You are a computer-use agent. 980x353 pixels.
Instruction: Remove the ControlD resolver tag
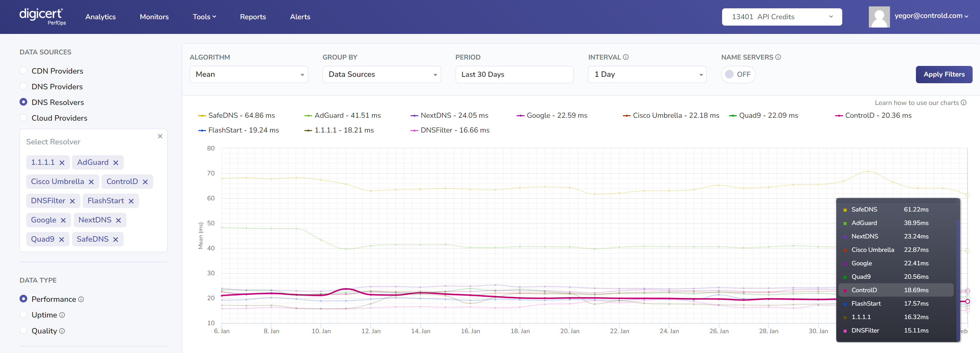click(x=145, y=182)
